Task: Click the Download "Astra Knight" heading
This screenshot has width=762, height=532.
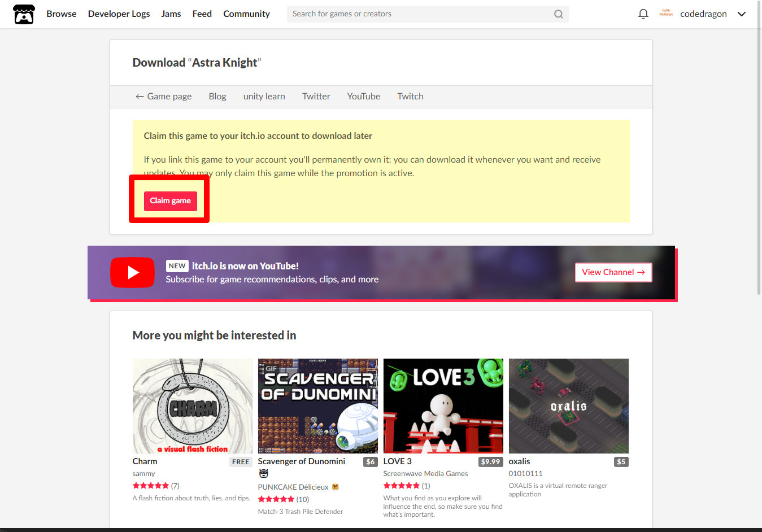Action: (197, 63)
